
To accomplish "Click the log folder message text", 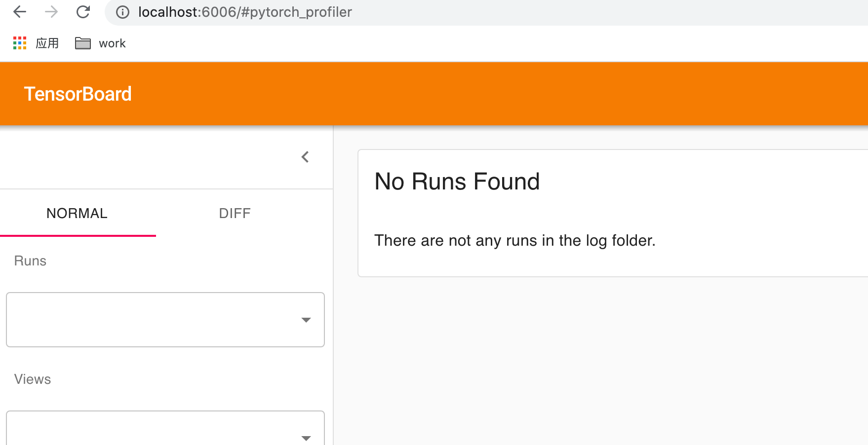I will pyautogui.click(x=515, y=240).
